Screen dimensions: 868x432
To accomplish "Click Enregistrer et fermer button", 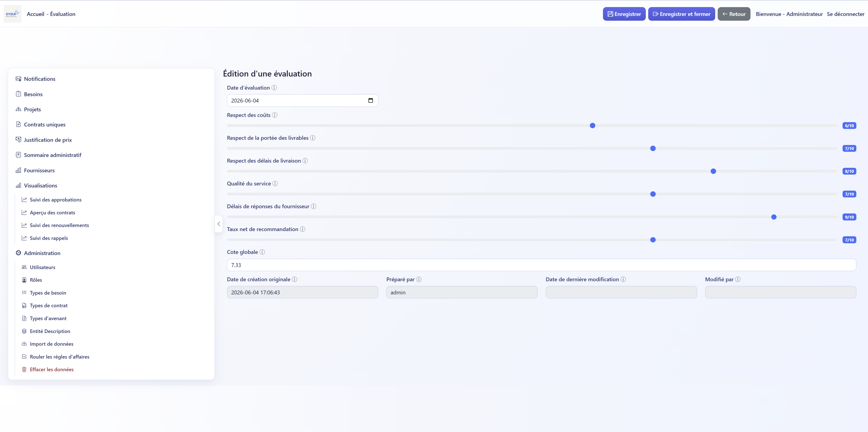I will point(681,14).
